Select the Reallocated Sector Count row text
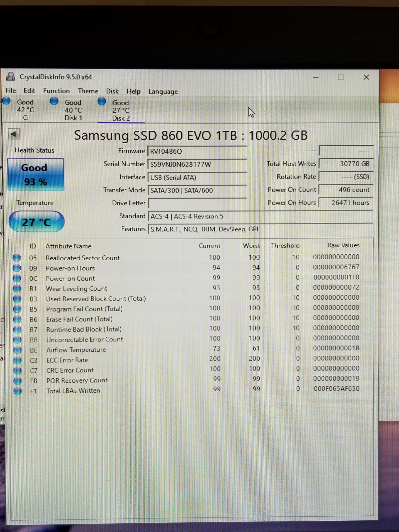The width and height of the screenshot is (399, 532). click(83, 258)
